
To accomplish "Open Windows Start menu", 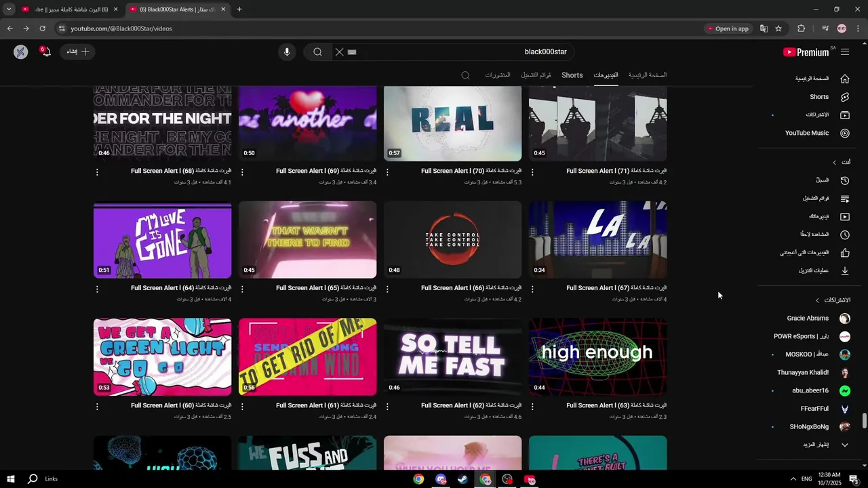I will point(11,479).
